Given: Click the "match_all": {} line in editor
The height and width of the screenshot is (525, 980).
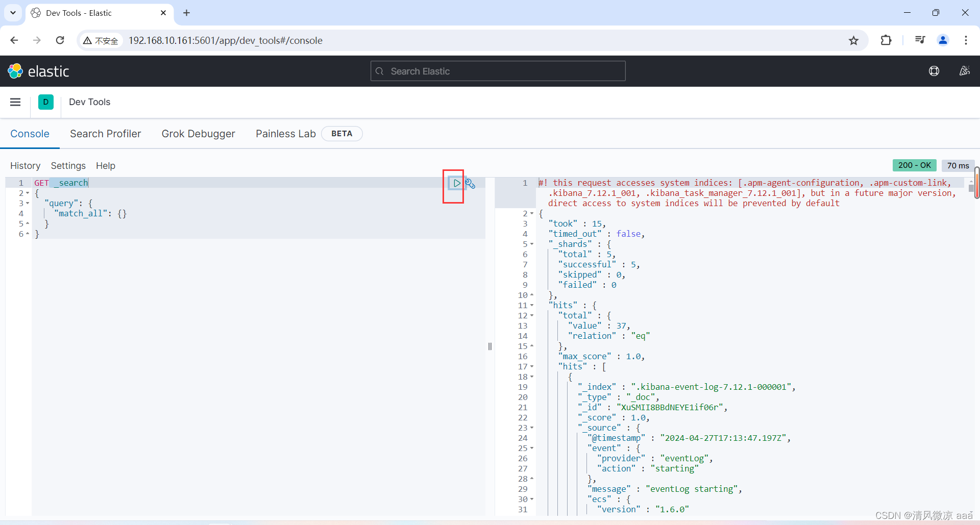Looking at the screenshot, I should click(90, 214).
